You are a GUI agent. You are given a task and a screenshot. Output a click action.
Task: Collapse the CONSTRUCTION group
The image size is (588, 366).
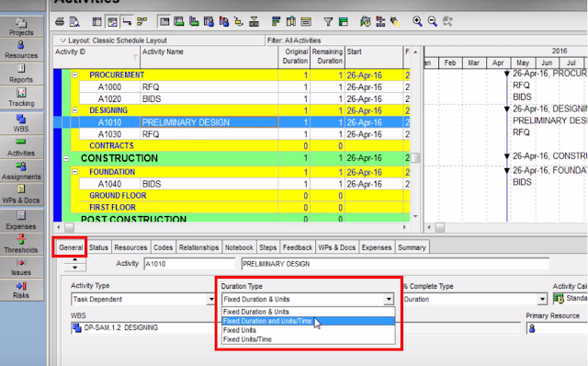pos(66,158)
